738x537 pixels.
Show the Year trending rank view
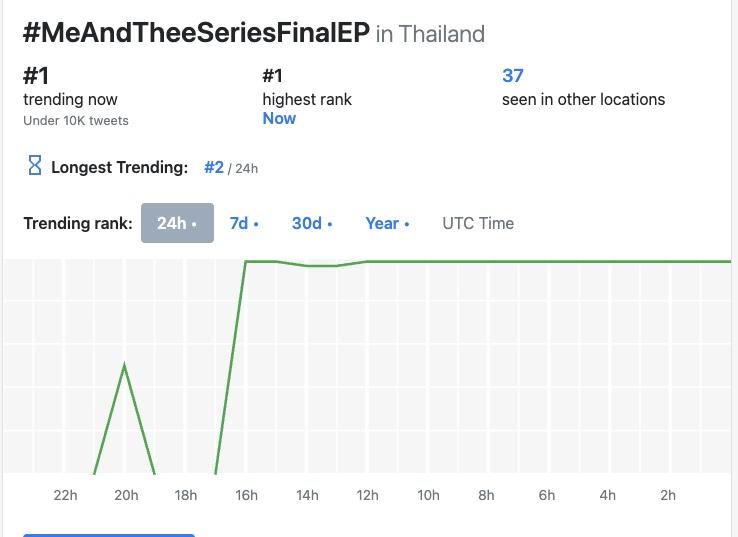(387, 223)
